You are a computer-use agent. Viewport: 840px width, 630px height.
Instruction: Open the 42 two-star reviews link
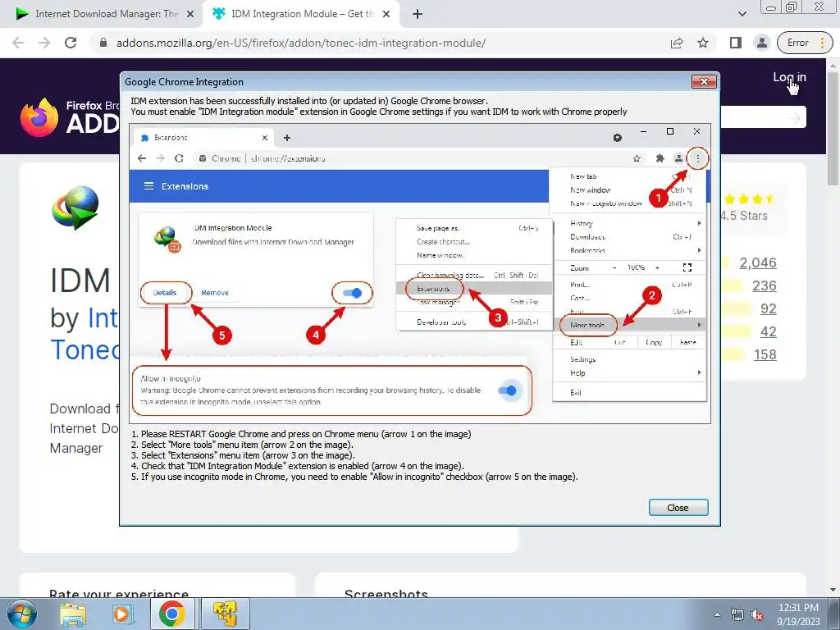[x=768, y=331]
